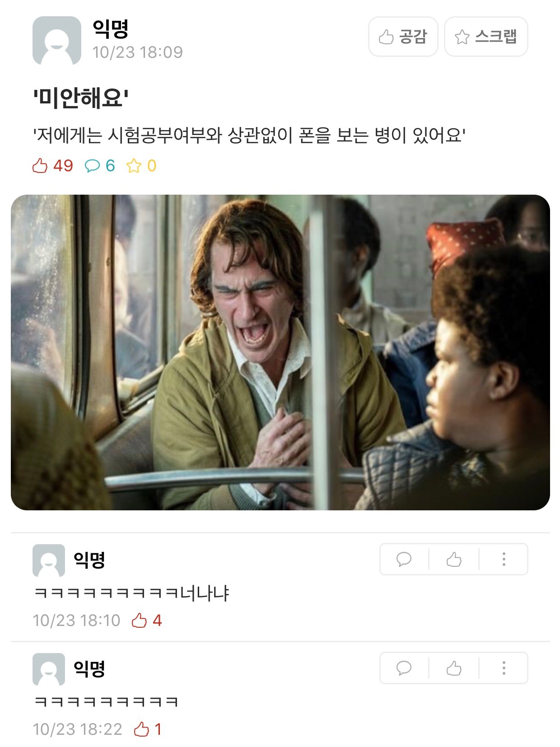Image resolution: width=560 pixels, height=747 pixels.
Task: Open more options menu on second comment
Action: (504, 668)
